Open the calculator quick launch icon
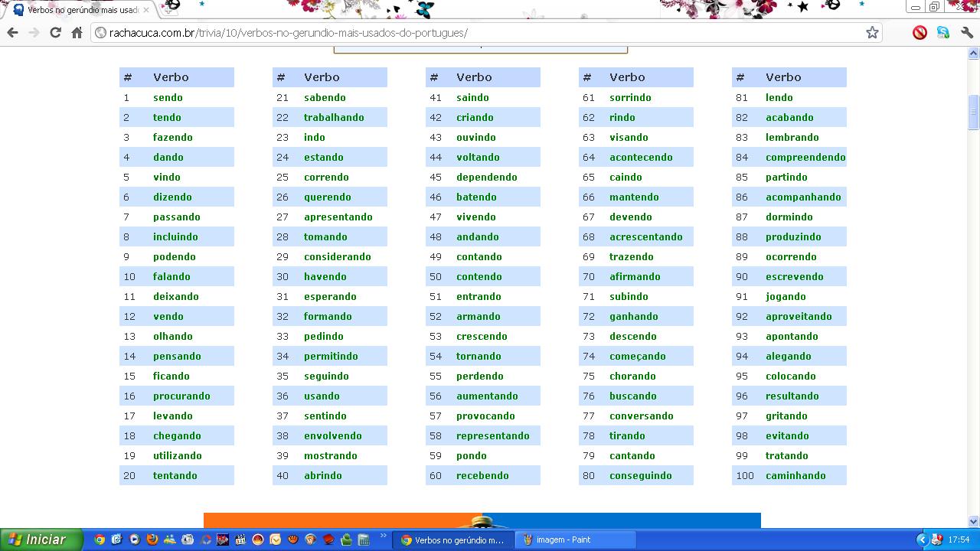The height and width of the screenshot is (551, 980). pyautogui.click(x=364, y=540)
